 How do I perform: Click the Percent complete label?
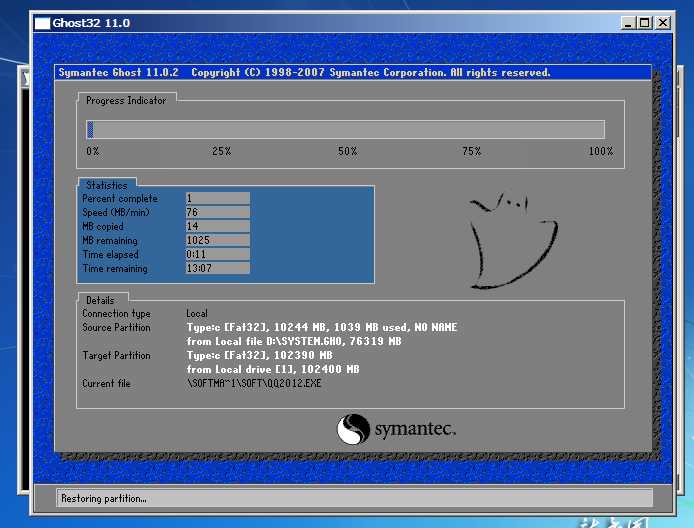[120, 199]
